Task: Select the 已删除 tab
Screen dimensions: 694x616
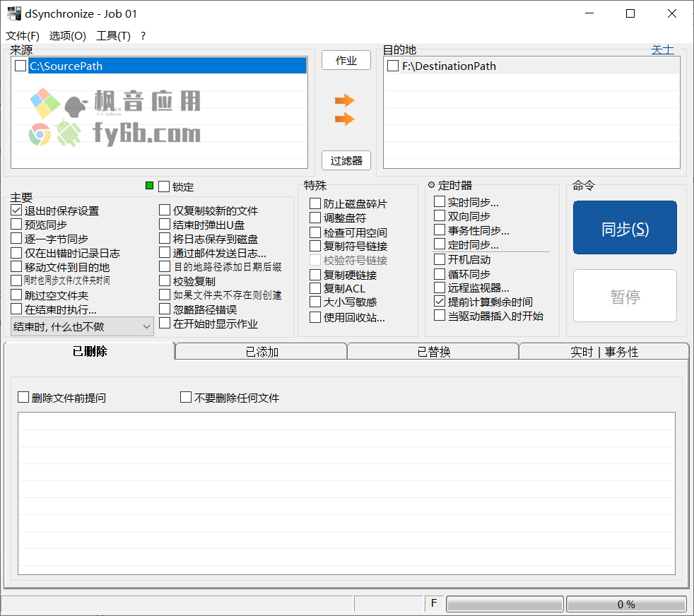Action: [x=90, y=351]
